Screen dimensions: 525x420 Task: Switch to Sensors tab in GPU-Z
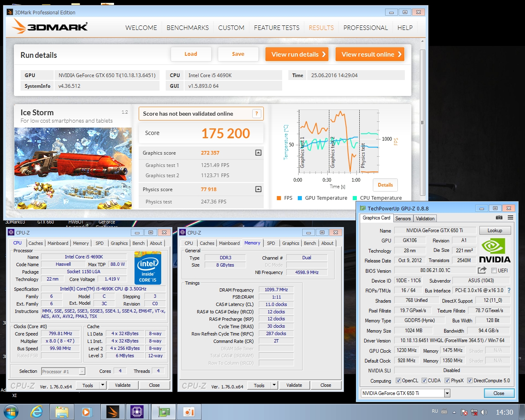(x=403, y=219)
